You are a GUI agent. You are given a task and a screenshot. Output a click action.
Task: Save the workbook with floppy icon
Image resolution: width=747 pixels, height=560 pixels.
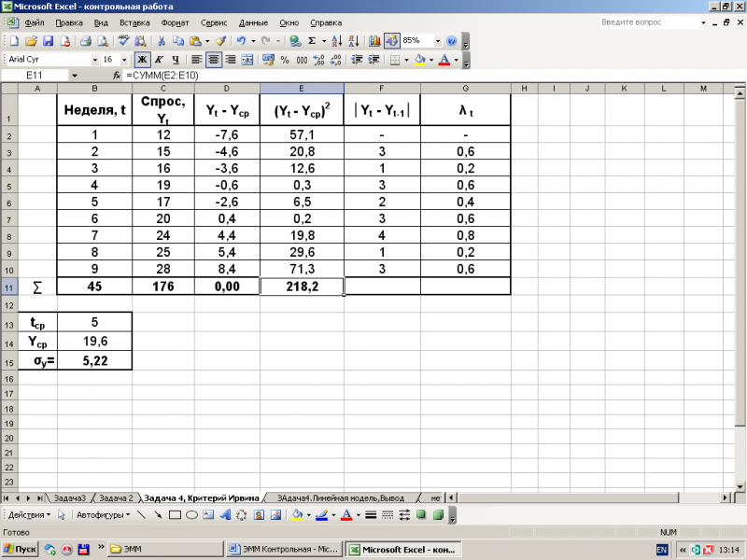click(x=49, y=41)
